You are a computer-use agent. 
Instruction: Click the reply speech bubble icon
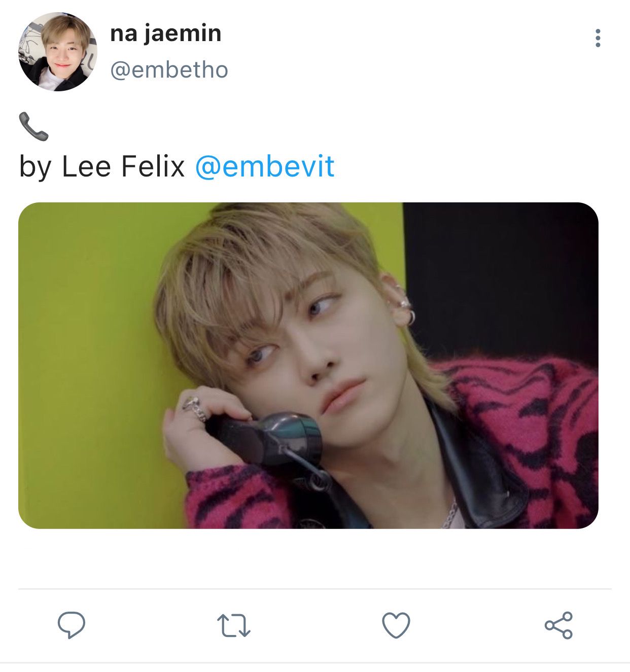point(71,625)
